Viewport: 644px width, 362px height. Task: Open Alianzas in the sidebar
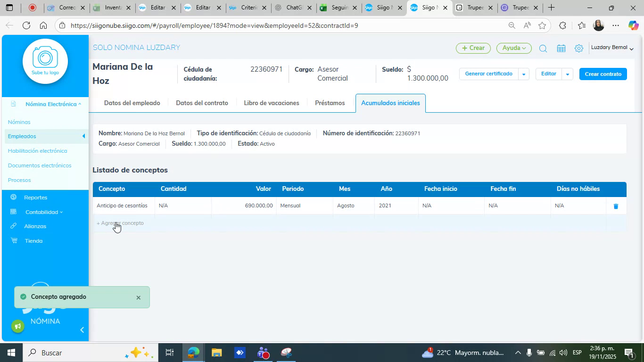[35, 226]
